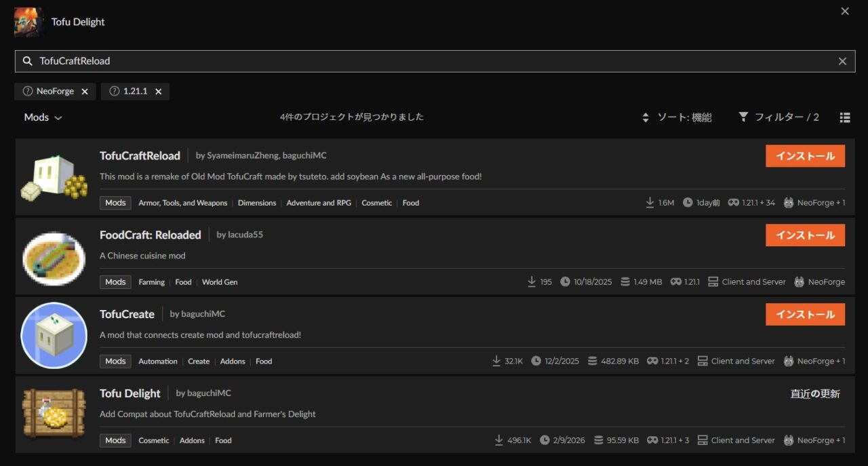Screen dimensions: 868x466
Task: Open author lacuda55's profile
Action: pyautogui.click(x=239, y=235)
